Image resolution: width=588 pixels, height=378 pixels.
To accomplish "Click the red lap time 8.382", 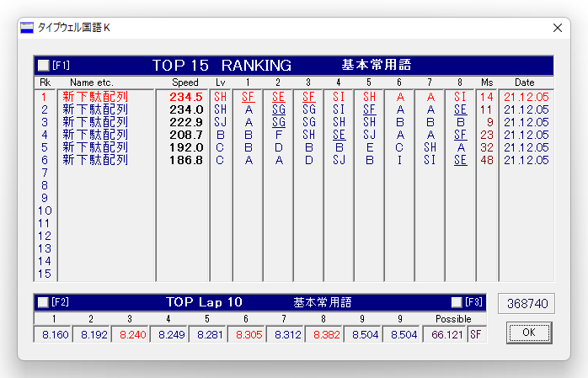I will pos(326,334).
